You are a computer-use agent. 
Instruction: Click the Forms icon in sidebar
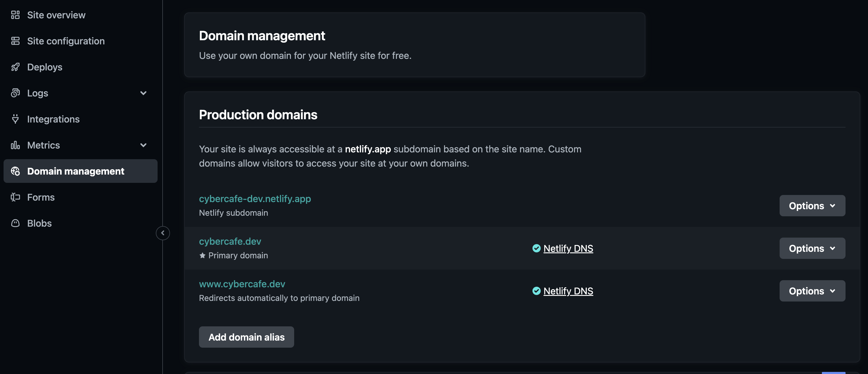[x=15, y=197]
